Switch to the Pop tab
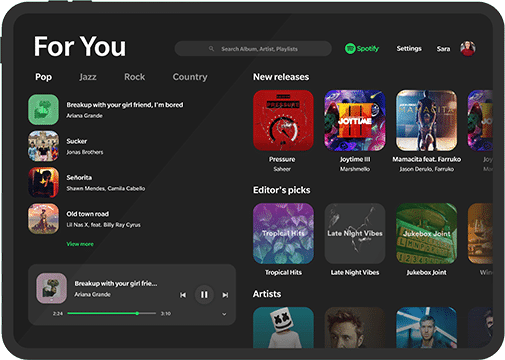 tap(43, 77)
